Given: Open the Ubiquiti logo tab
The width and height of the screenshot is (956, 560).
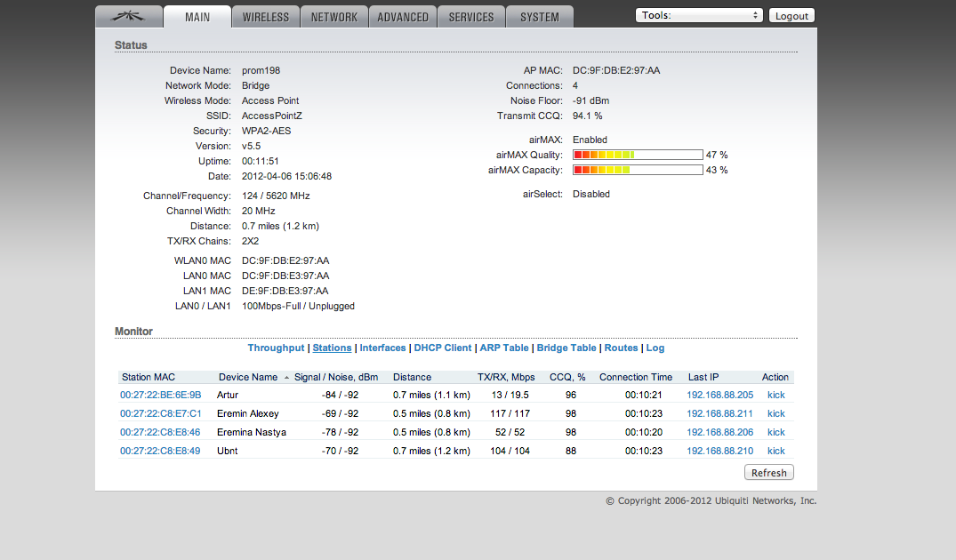Looking at the screenshot, I should pyautogui.click(x=129, y=17).
